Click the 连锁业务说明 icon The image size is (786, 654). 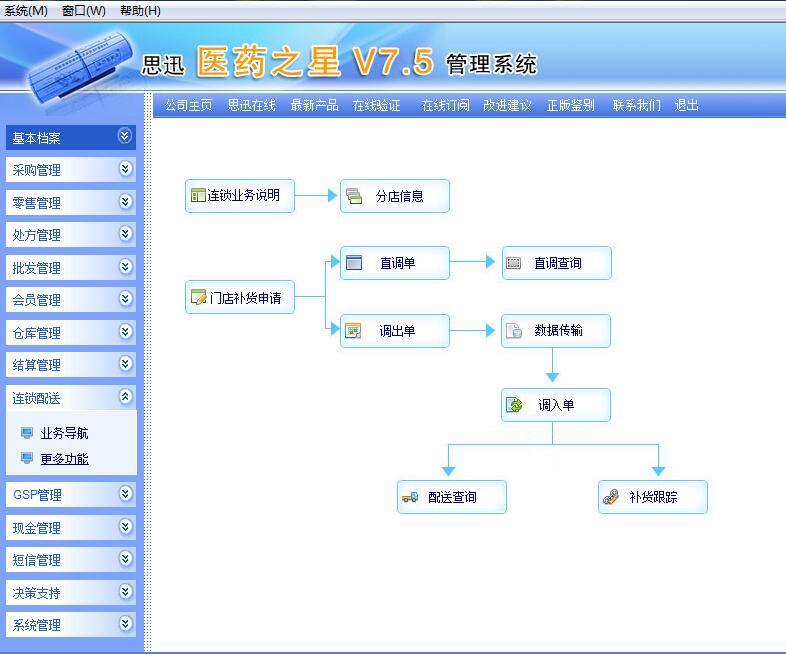click(x=198, y=195)
